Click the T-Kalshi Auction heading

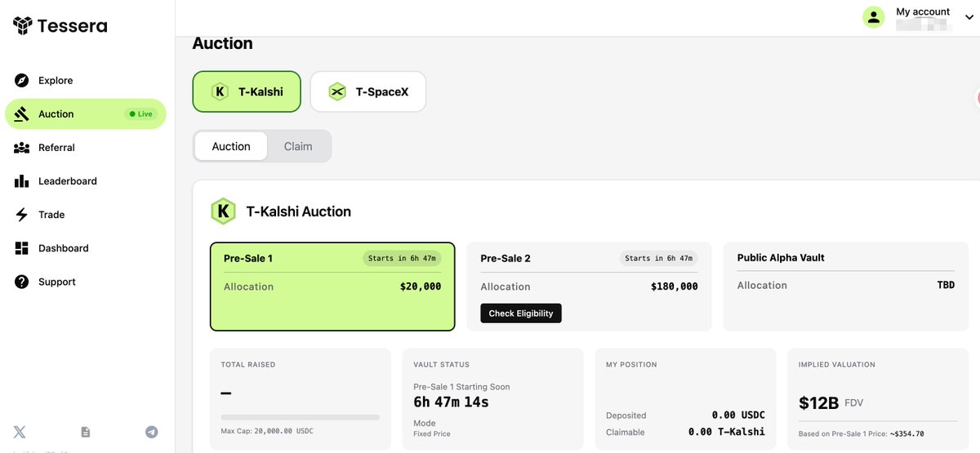[x=299, y=211]
